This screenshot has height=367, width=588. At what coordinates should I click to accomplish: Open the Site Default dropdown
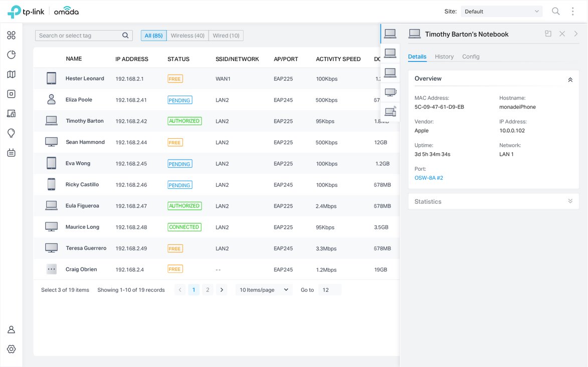[501, 12]
